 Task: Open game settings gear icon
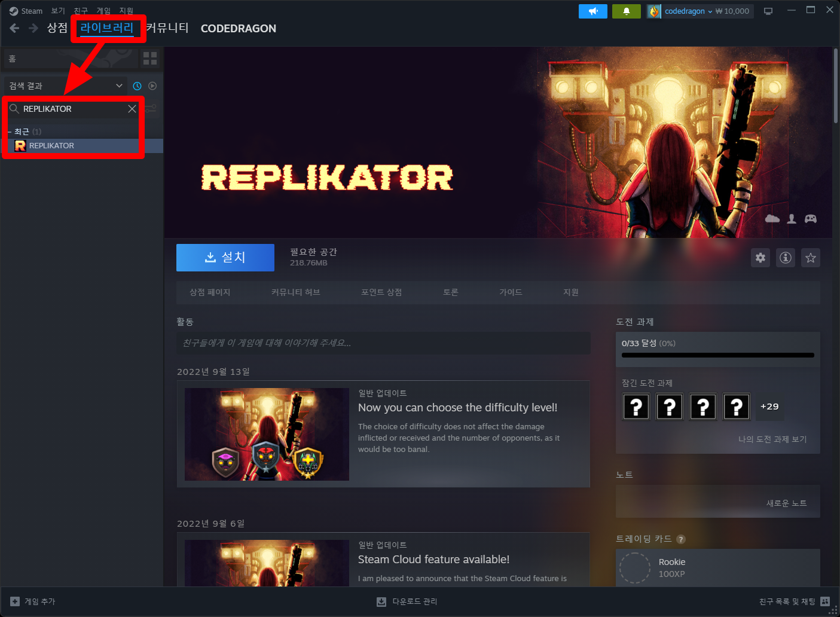pyautogui.click(x=760, y=258)
